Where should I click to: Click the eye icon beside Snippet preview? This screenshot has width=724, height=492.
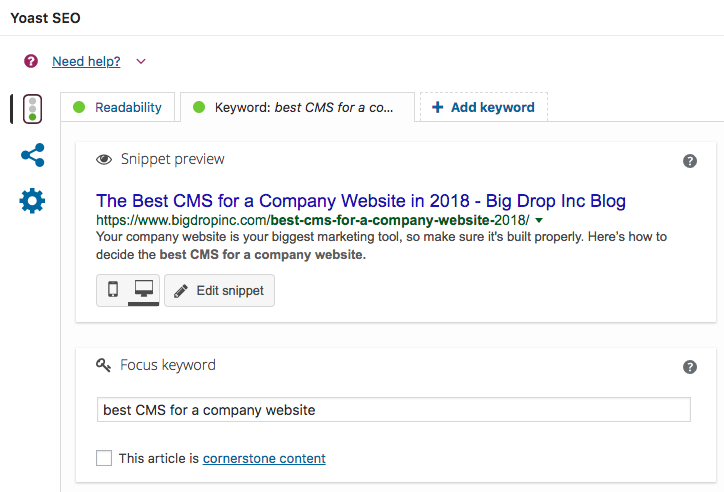104,160
